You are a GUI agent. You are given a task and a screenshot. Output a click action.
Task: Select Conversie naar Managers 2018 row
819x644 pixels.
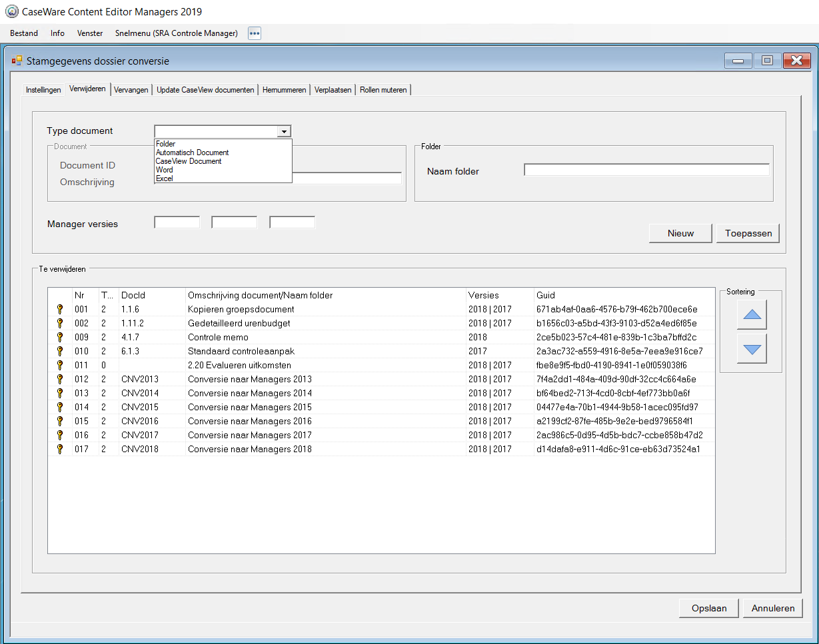click(x=381, y=449)
